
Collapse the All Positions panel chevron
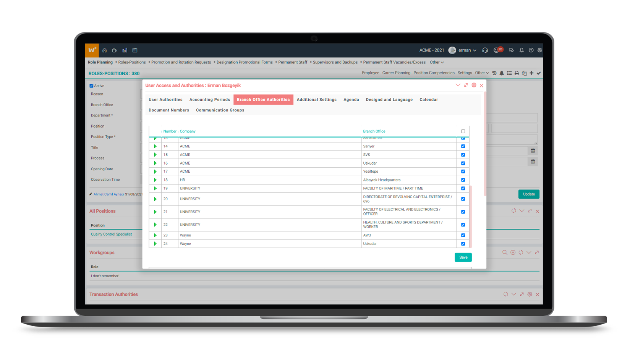coord(521,211)
